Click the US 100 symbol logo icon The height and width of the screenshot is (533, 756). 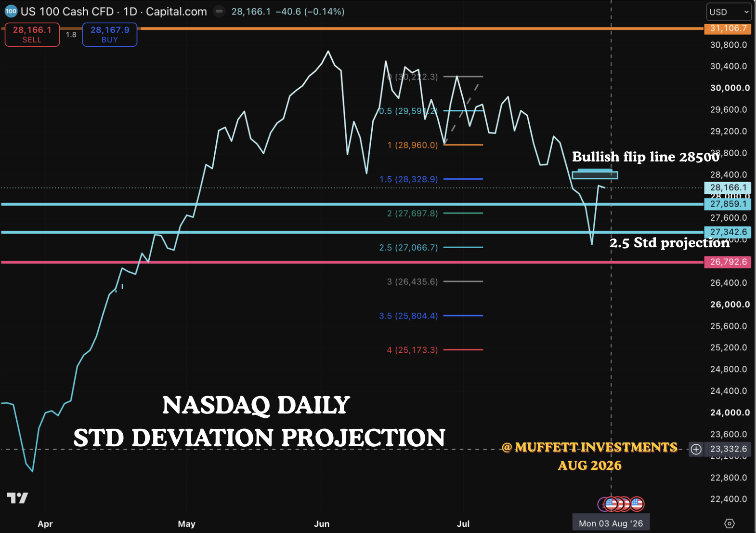(x=11, y=11)
